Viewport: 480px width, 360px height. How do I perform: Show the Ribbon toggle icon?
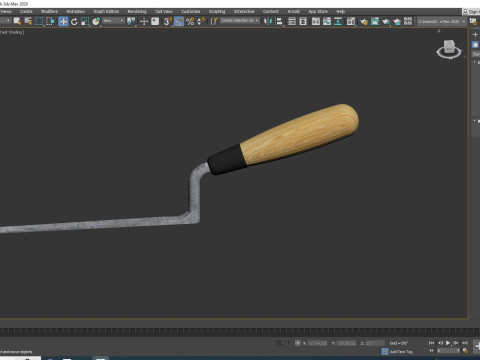[316, 22]
